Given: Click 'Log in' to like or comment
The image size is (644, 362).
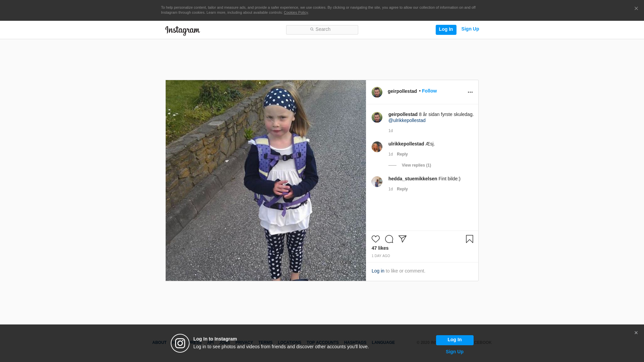Looking at the screenshot, I should 378,271.
